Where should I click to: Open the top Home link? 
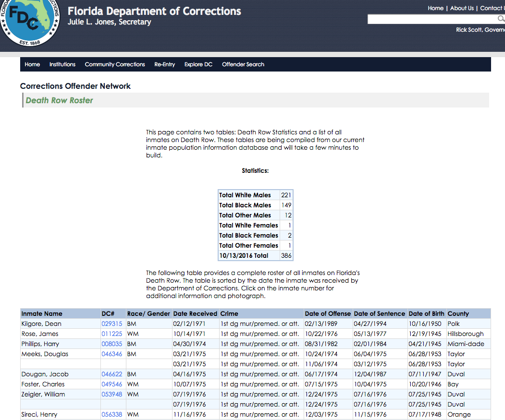(435, 8)
